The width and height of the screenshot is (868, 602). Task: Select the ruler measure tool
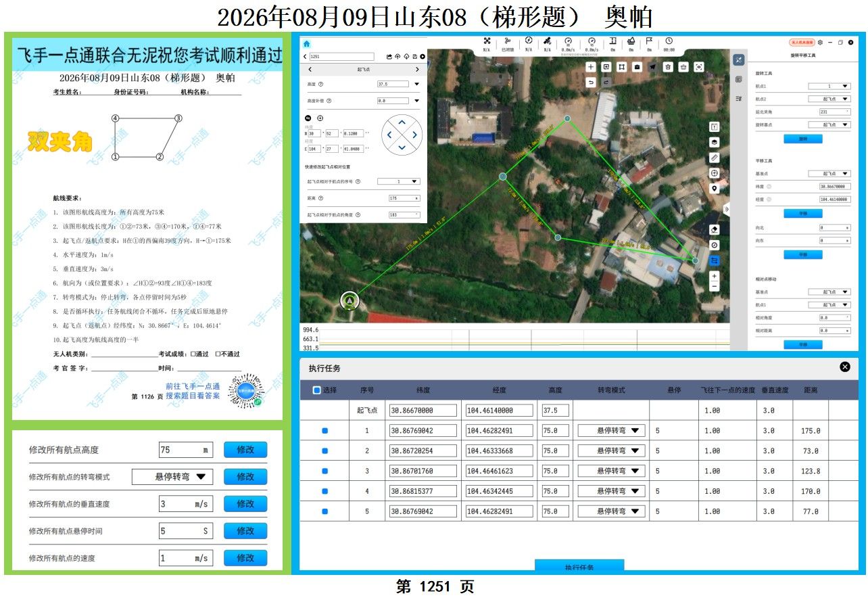[715, 158]
